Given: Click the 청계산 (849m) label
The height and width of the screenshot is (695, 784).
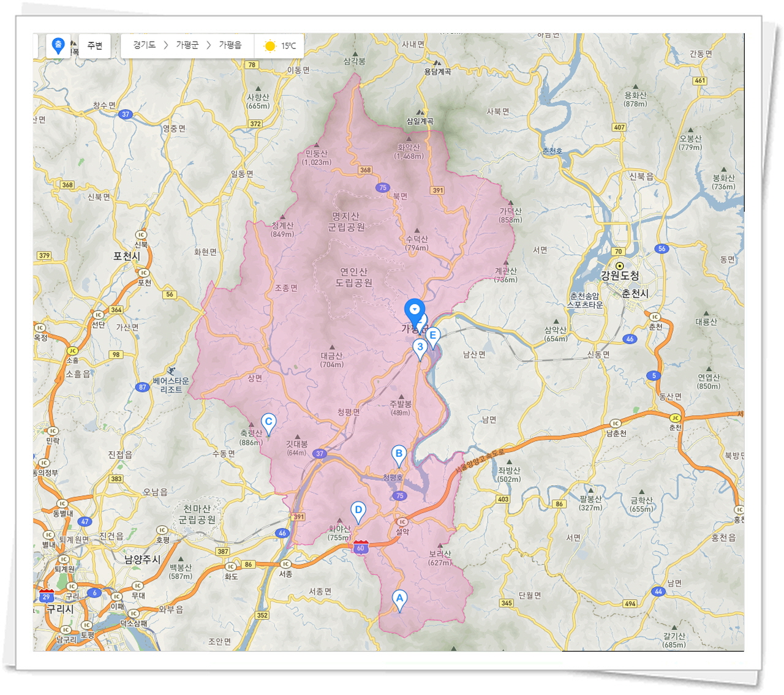Looking at the screenshot, I should (282, 230).
